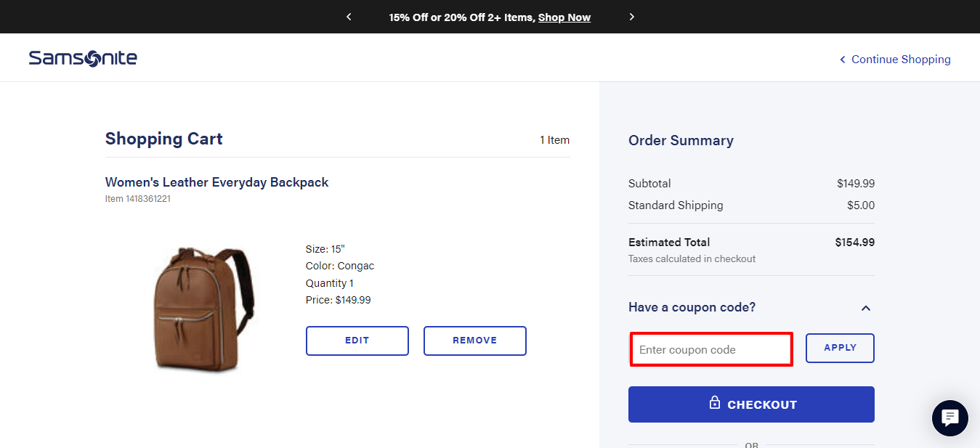Click the padlock icon on Checkout
This screenshot has height=448, width=980.
[x=715, y=403]
